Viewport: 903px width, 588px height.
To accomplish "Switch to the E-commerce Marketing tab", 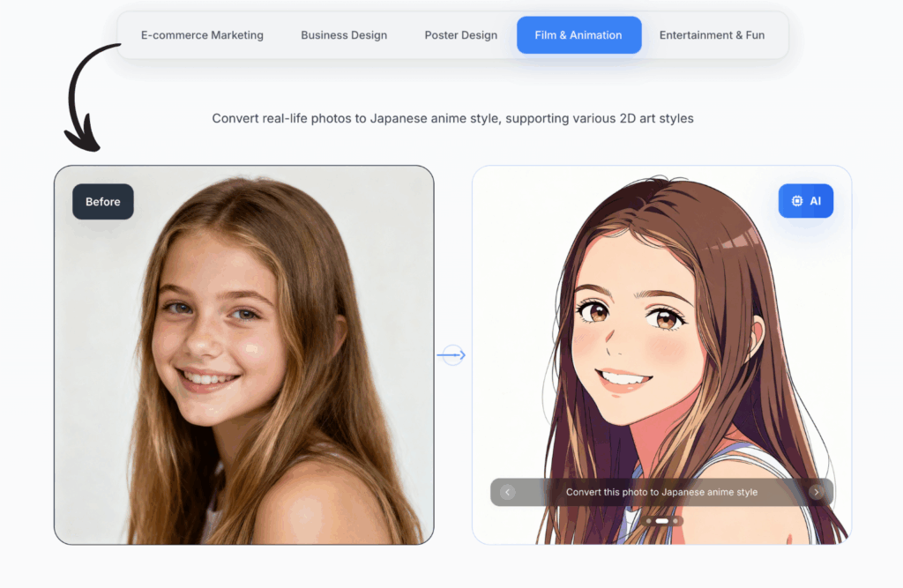I will pyautogui.click(x=201, y=34).
